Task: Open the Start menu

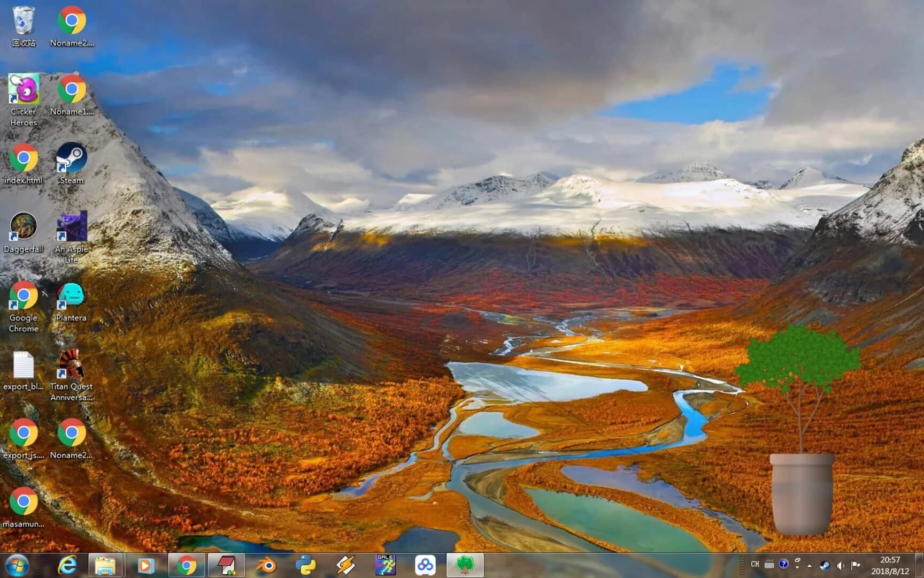Action: (18, 564)
